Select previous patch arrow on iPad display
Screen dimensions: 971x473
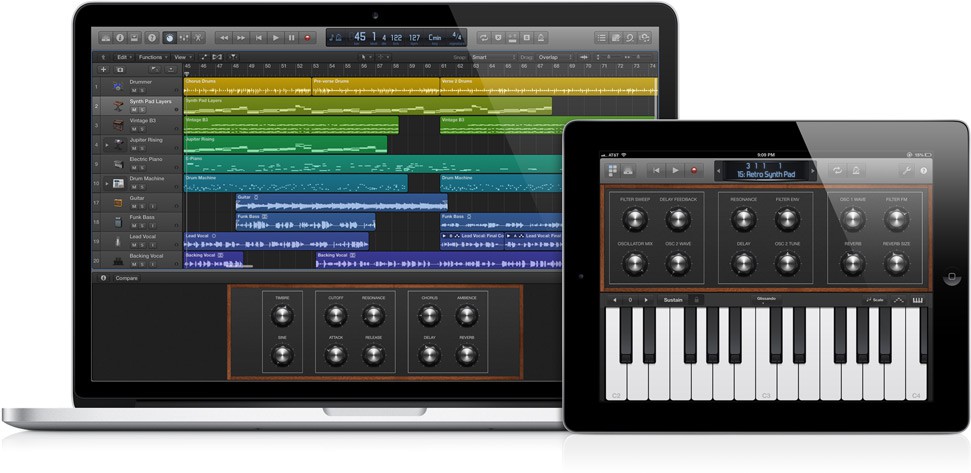[719, 171]
